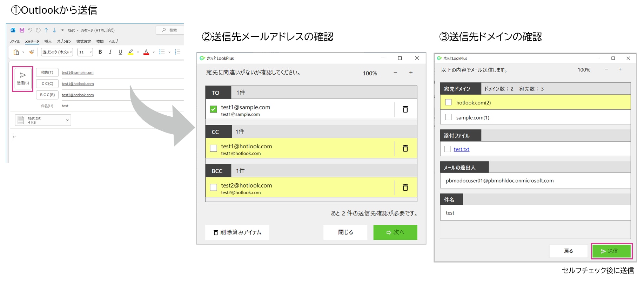Click the undo arrow in title bar
This screenshot has height=285, width=644.
(30, 30)
